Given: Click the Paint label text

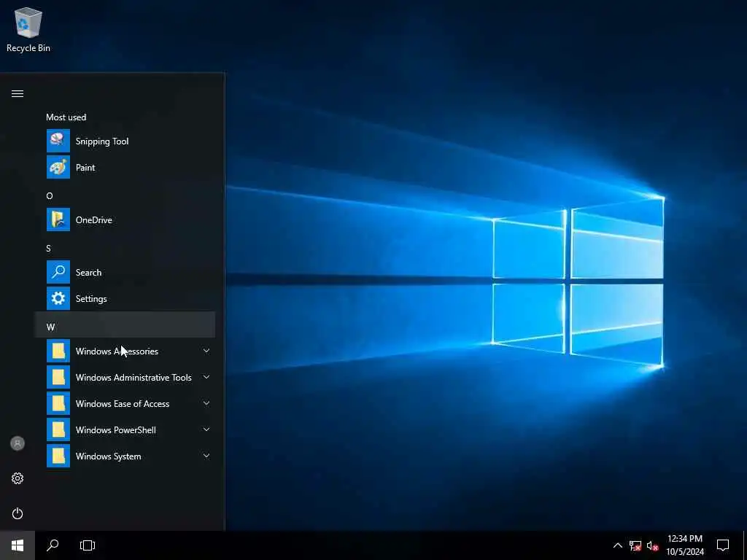Looking at the screenshot, I should point(85,168).
